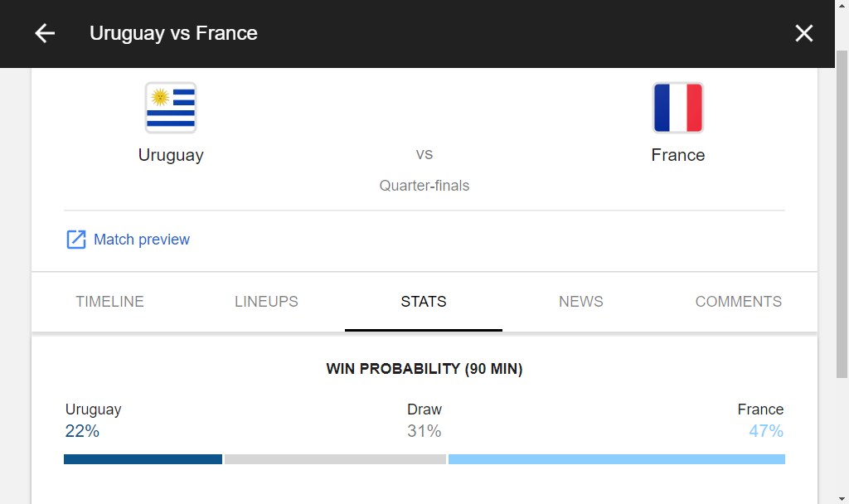849x504 pixels.
Task: Click the Uruguay 22% win percentage
Action: pos(82,431)
